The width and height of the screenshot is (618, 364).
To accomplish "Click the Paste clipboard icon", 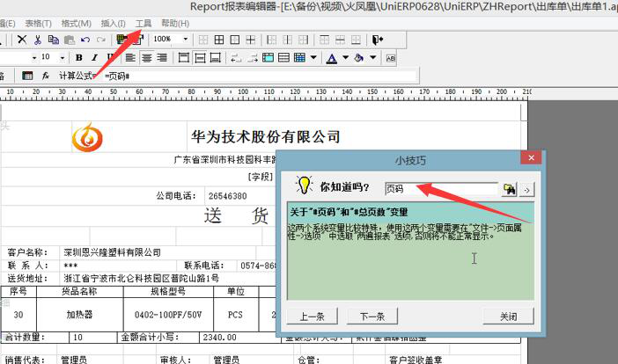I will tap(70, 40).
